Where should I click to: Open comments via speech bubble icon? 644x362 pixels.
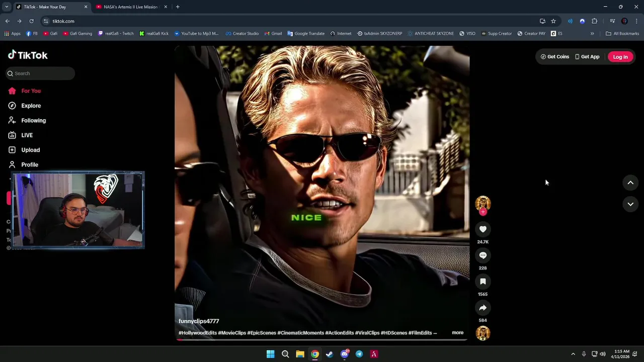pos(483,255)
